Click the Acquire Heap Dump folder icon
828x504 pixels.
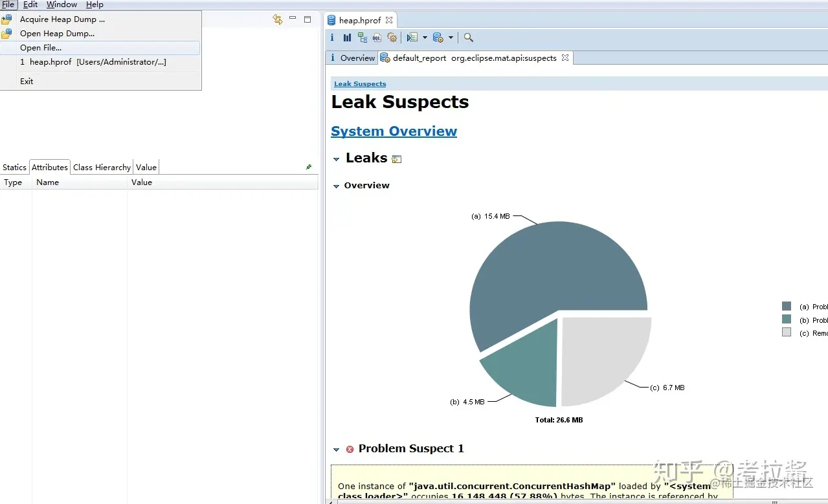pos(6,19)
